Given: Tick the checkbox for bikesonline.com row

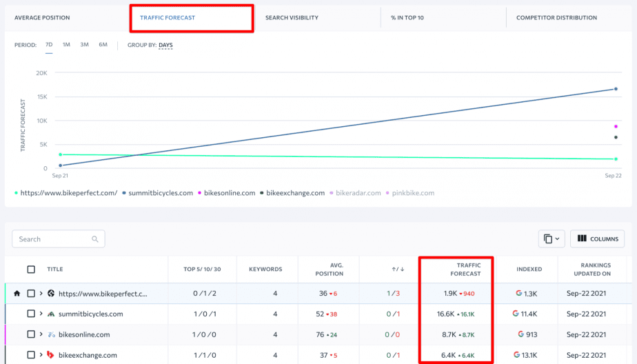Looking at the screenshot, I should 31,334.
